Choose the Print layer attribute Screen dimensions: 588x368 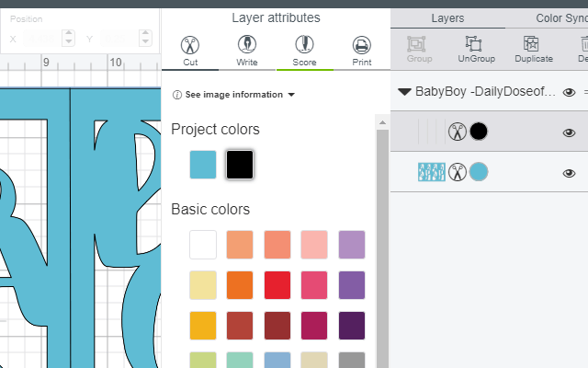[x=362, y=52]
